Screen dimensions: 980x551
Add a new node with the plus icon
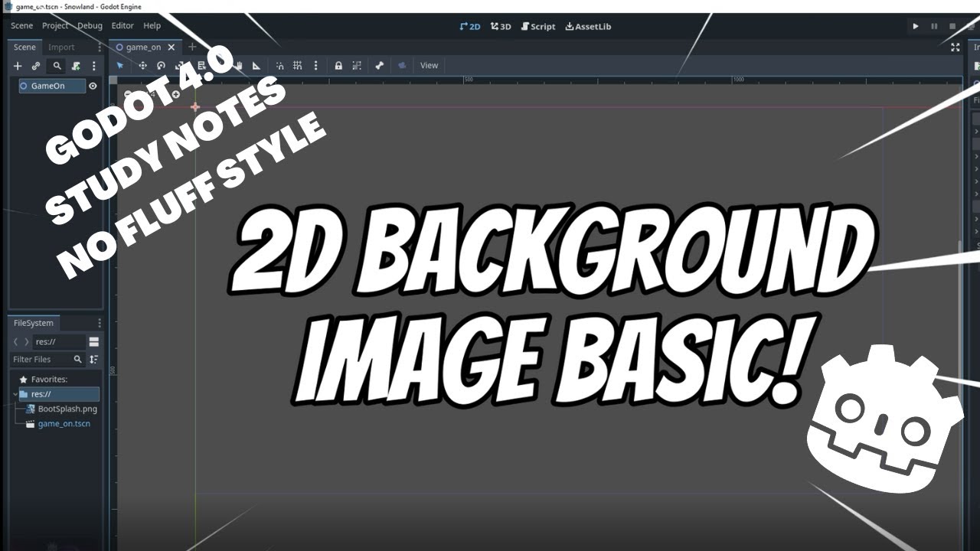click(18, 67)
